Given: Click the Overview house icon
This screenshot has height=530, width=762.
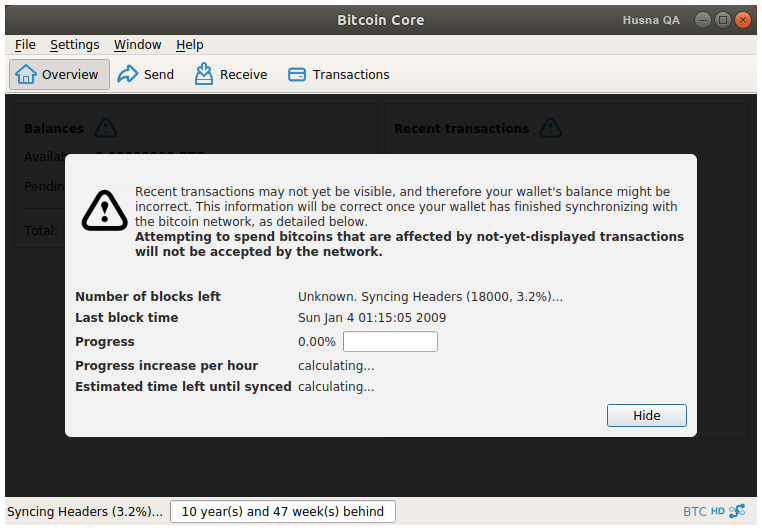Looking at the screenshot, I should pyautogui.click(x=26, y=74).
